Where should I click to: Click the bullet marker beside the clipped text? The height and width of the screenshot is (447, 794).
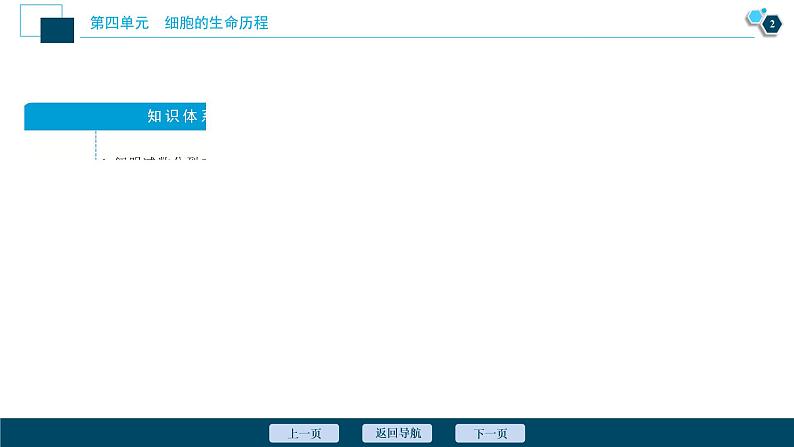click(x=103, y=160)
